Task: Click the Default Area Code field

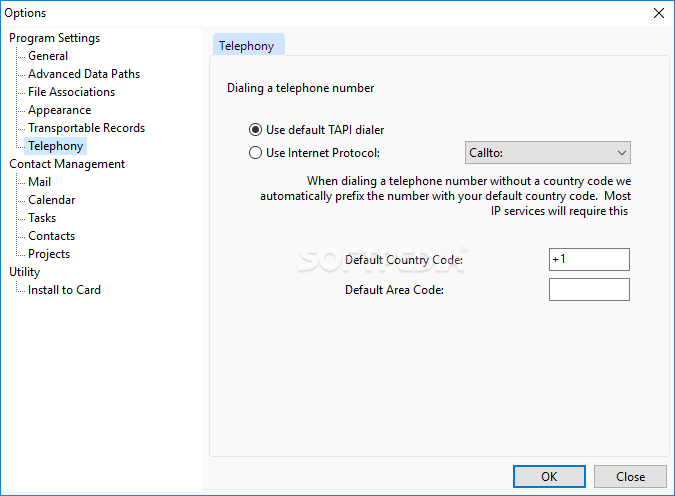Action: click(589, 289)
